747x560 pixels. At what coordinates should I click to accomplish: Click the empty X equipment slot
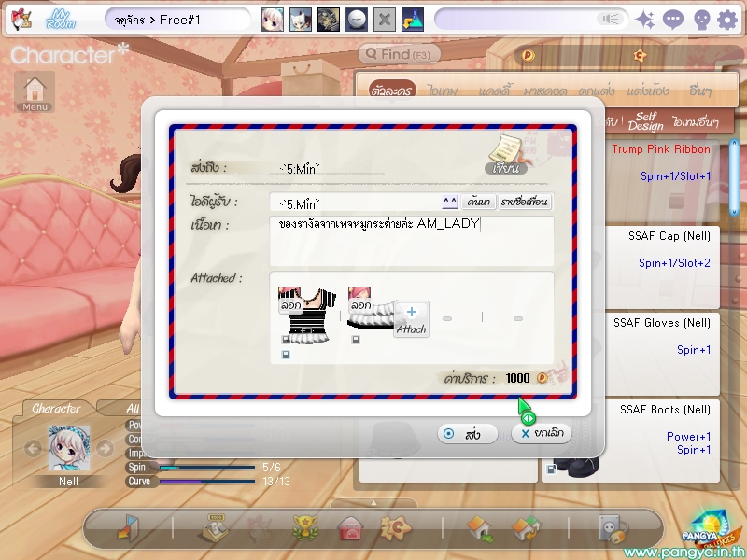point(385,20)
